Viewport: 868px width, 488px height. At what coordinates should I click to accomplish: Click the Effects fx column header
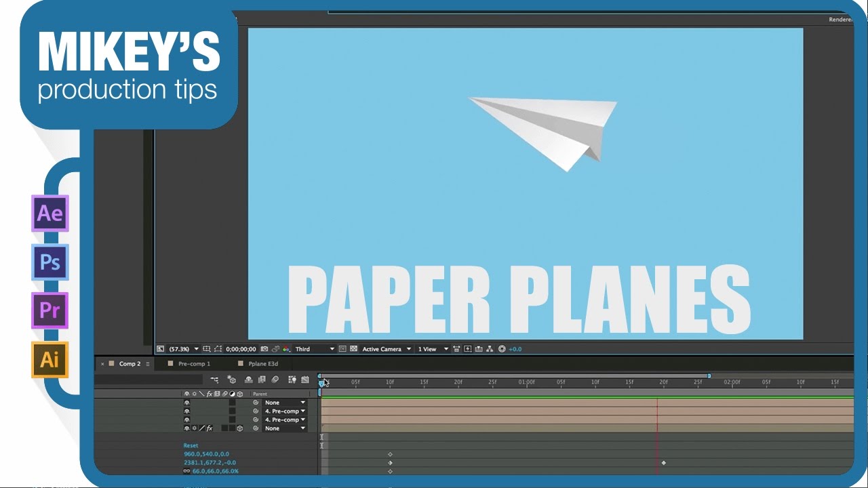[x=210, y=394]
